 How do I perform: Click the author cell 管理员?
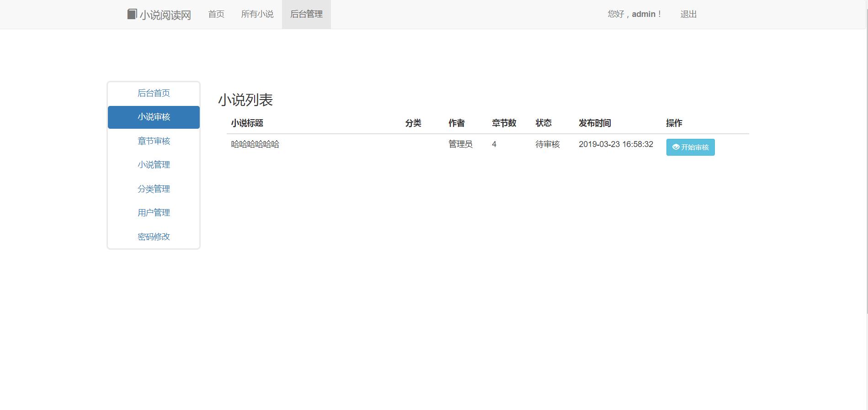click(460, 144)
